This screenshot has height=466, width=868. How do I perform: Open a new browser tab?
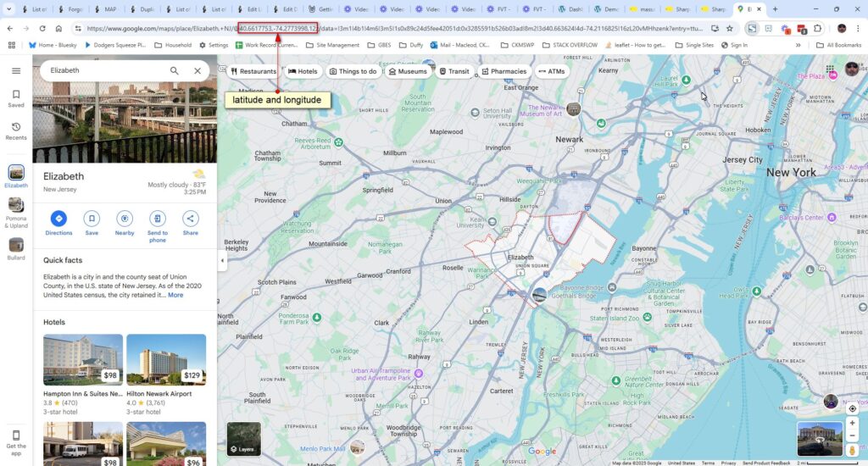[775, 8]
